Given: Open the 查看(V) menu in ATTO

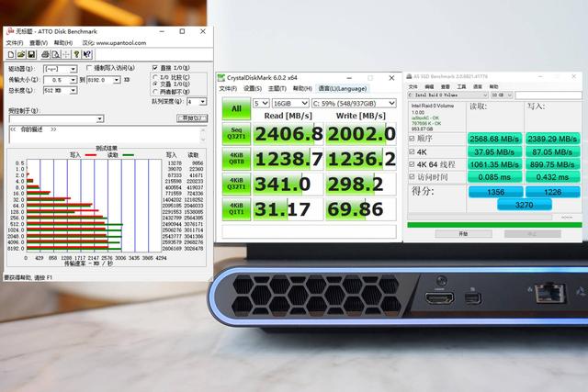Looking at the screenshot, I should coord(39,43).
